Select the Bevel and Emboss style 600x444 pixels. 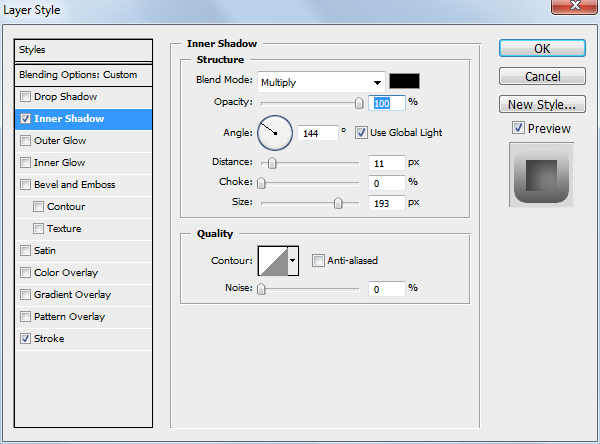click(74, 185)
